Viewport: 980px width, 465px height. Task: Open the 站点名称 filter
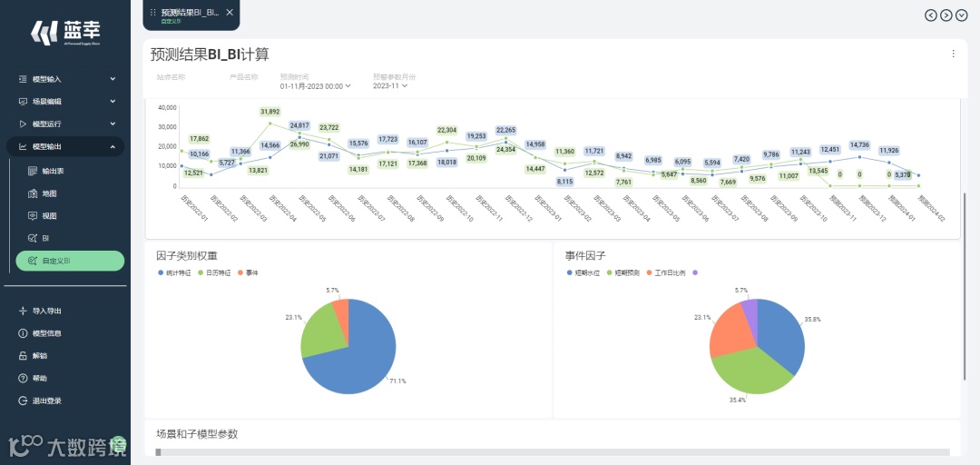click(x=171, y=77)
